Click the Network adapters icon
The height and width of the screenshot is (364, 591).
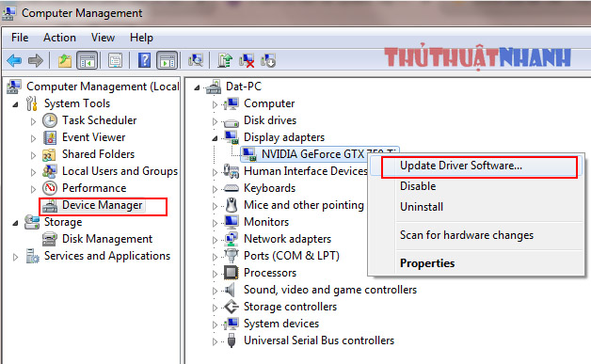point(232,239)
